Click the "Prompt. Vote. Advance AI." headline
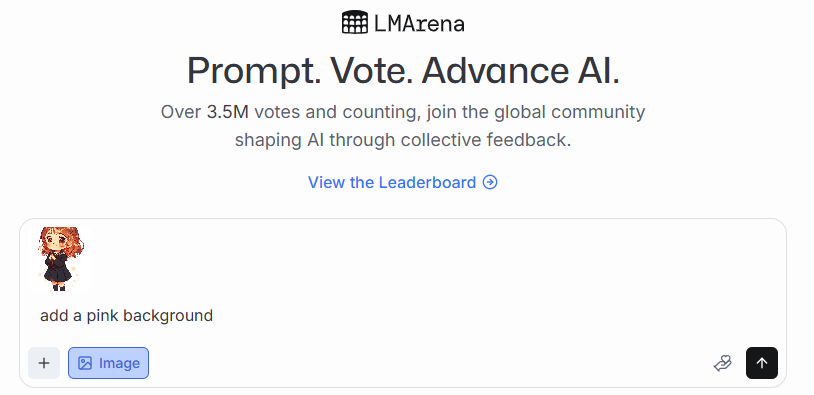 point(403,71)
